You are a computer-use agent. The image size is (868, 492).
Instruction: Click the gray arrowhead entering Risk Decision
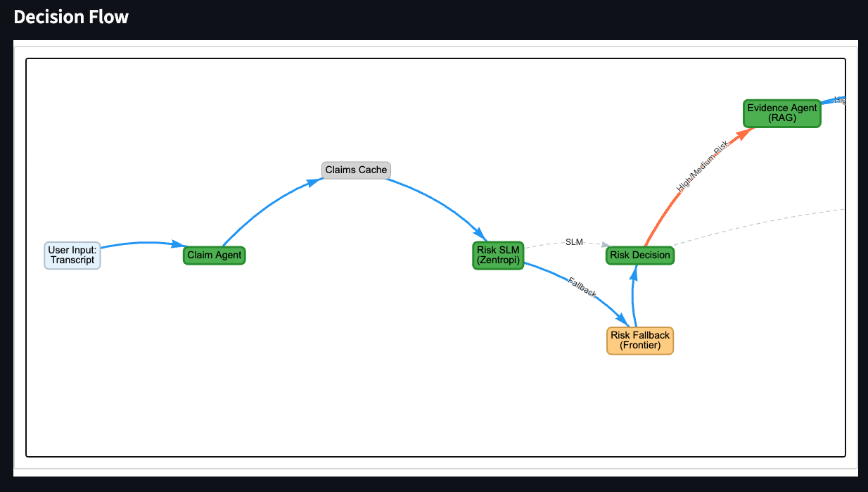pyautogui.click(x=606, y=245)
